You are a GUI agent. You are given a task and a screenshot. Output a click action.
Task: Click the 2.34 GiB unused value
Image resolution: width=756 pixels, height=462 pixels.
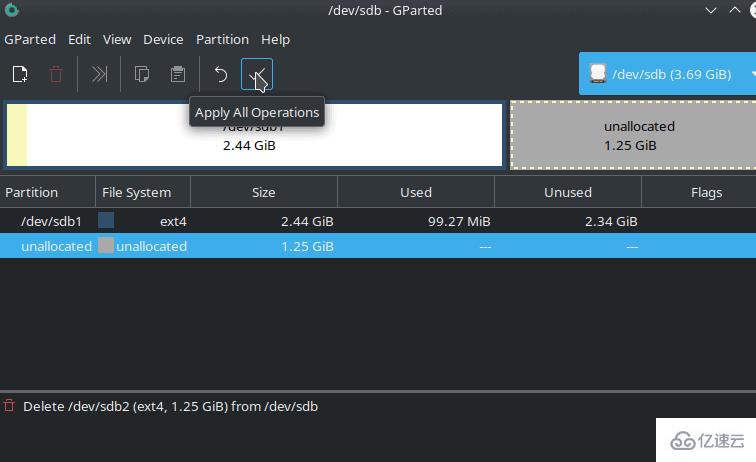point(611,221)
